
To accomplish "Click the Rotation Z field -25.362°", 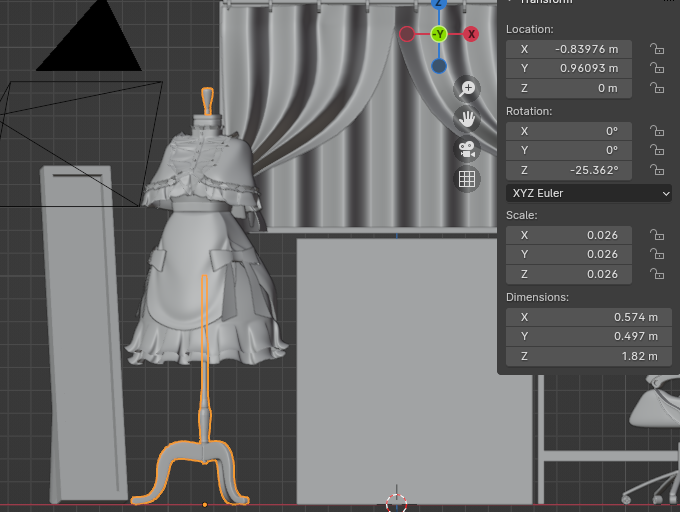I will pos(569,170).
